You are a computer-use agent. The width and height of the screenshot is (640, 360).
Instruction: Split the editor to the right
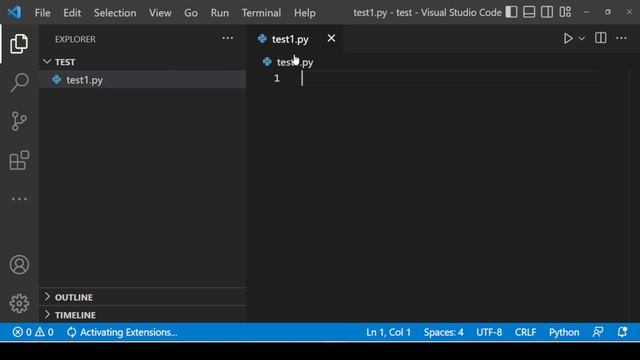pos(600,38)
